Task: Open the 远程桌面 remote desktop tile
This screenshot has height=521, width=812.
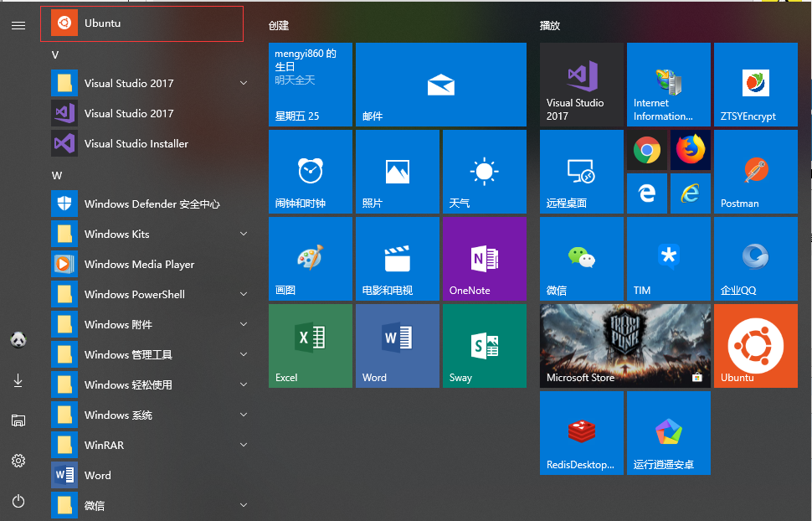Action: point(582,172)
